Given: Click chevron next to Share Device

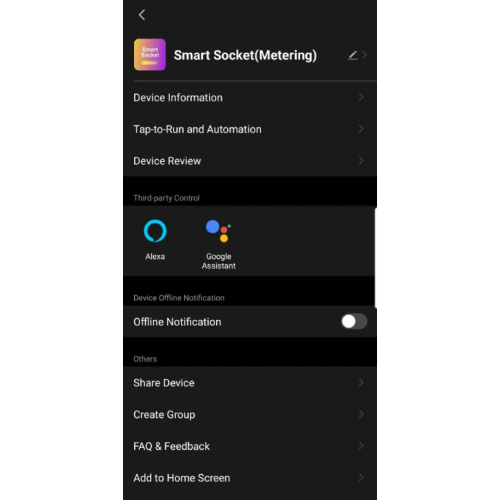Looking at the screenshot, I should click(361, 383).
